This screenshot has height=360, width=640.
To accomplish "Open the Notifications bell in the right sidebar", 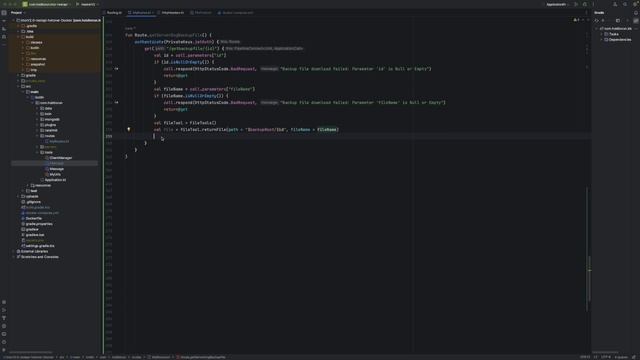I will [x=636, y=13].
